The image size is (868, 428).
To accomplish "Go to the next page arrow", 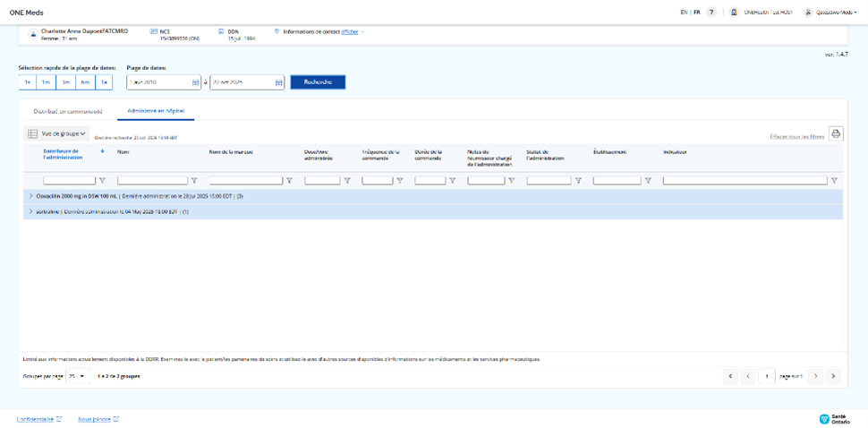I will tap(815, 376).
